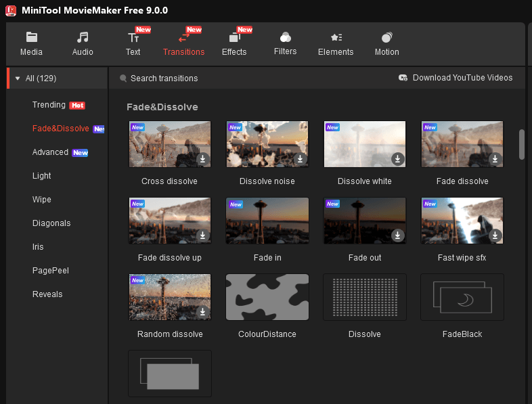The width and height of the screenshot is (532, 404).
Task: Download the Fast wipe sfx transition
Action: [495, 235]
